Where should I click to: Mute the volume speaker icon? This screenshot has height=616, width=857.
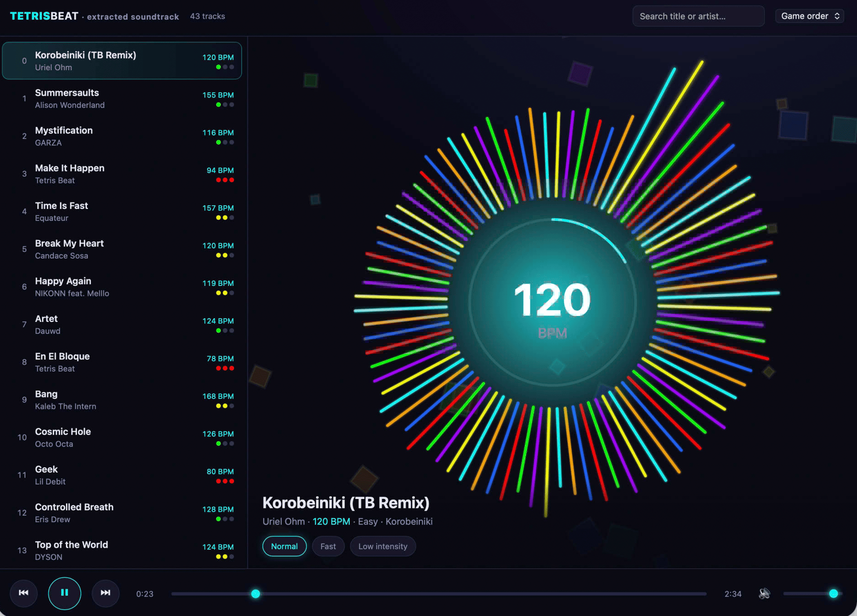[765, 593]
